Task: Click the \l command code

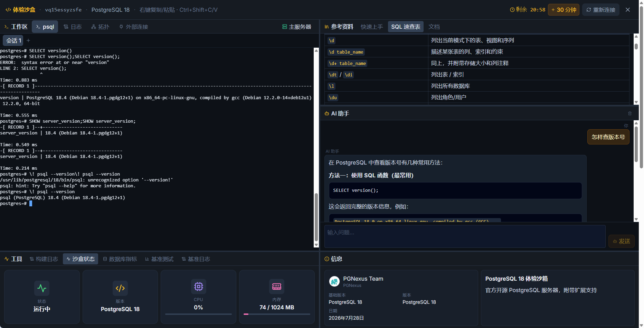Action: click(331, 86)
